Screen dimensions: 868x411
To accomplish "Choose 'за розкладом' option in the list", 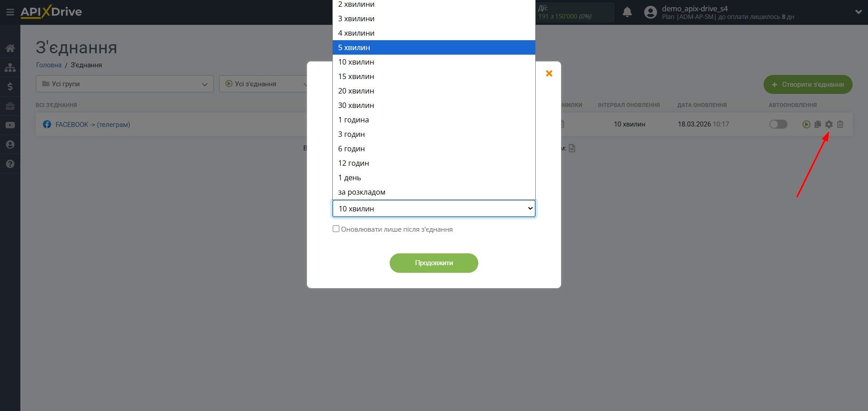I will pyautogui.click(x=434, y=192).
